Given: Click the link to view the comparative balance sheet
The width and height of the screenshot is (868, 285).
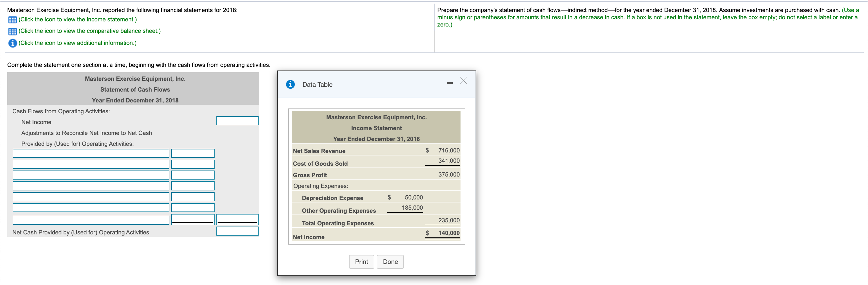Looking at the screenshot, I should [x=90, y=31].
